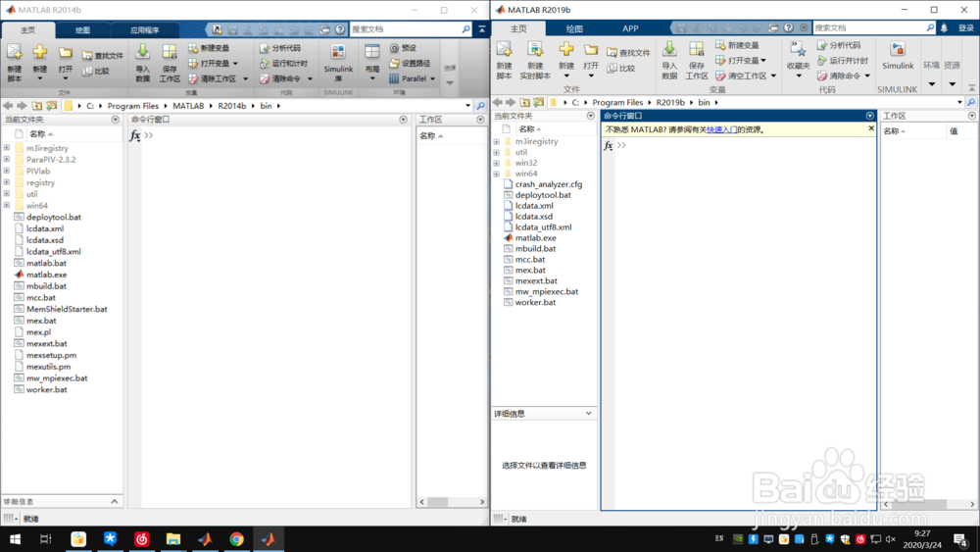Click Value column header in R2019b workspace
The width and height of the screenshot is (980, 552).
[954, 130]
